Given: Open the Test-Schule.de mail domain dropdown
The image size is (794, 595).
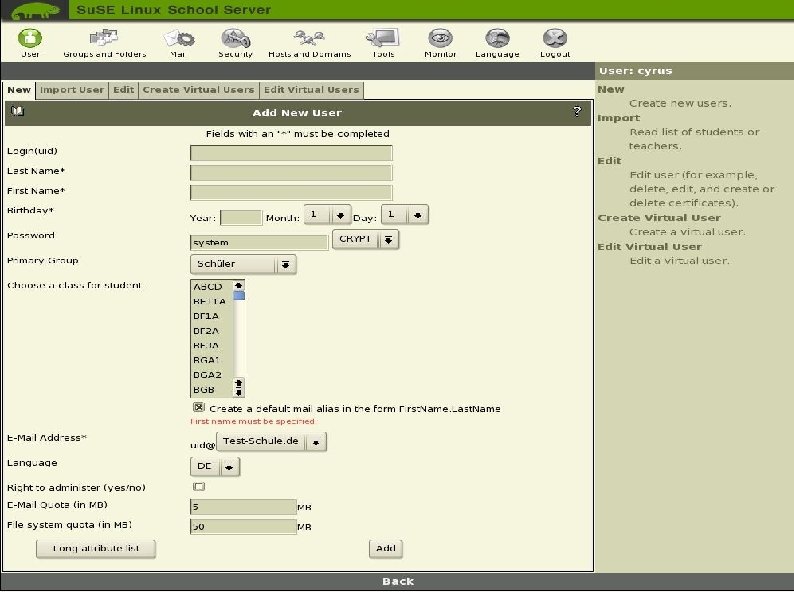Looking at the screenshot, I should (271, 442).
